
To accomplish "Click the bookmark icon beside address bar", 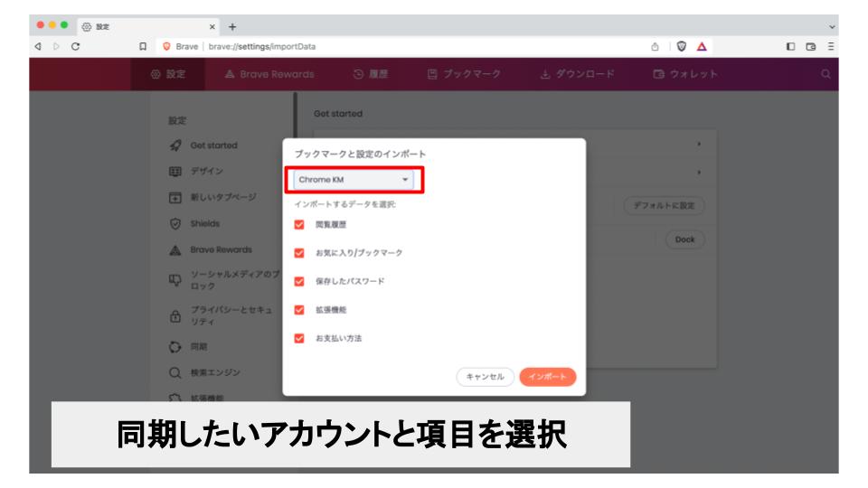I will coord(143,46).
